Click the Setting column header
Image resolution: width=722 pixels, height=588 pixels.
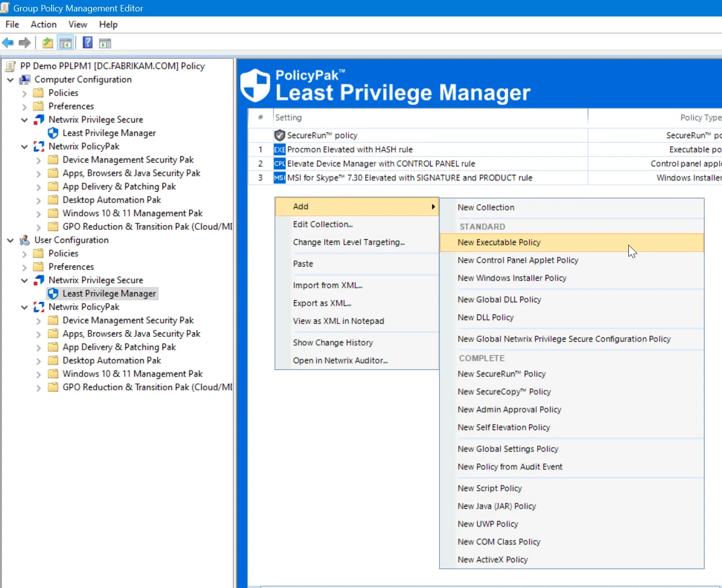tap(289, 117)
